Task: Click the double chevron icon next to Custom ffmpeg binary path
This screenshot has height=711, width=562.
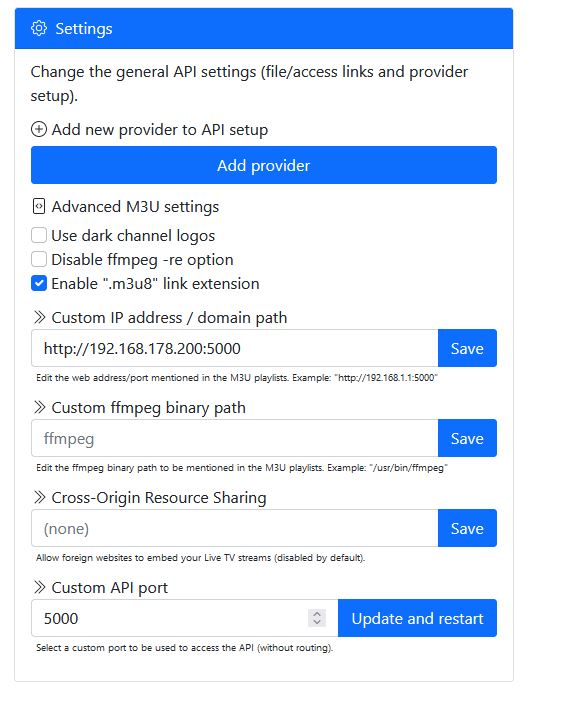Action: pos(39,407)
